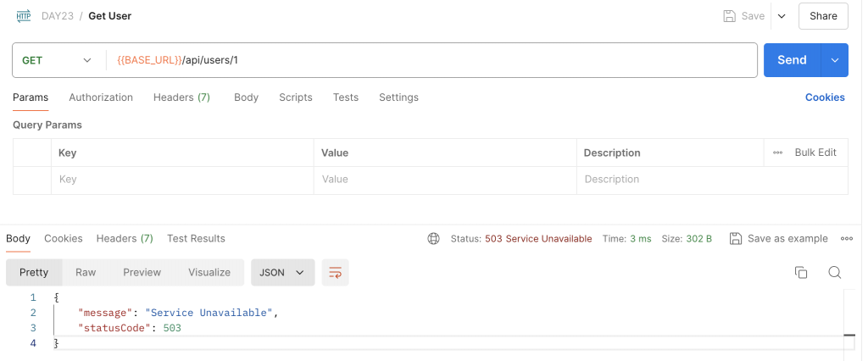The width and height of the screenshot is (868, 361).
Task: Click the Send button
Action: coord(792,60)
